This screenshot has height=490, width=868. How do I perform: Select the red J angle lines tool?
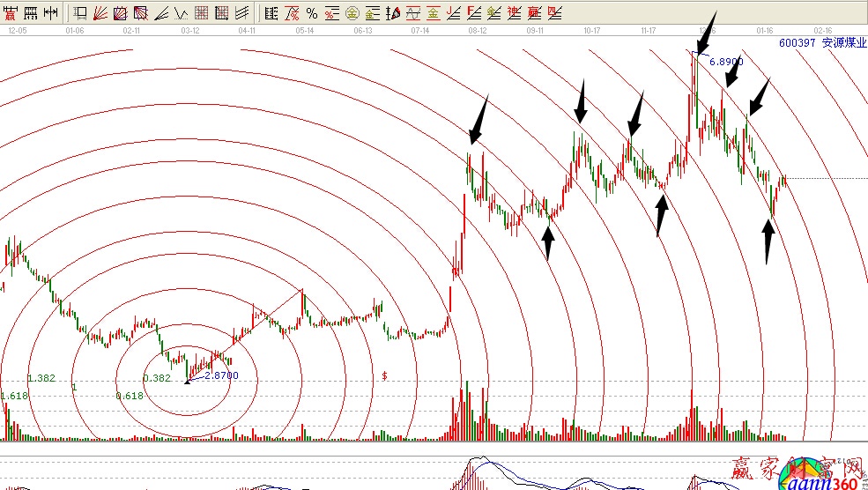click(x=453, y=13)
